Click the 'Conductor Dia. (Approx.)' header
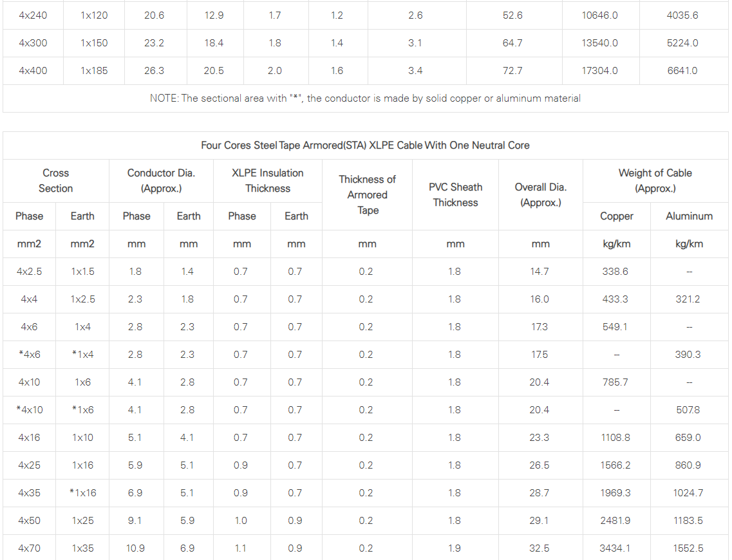Viewport: 732px width, 560px height. coord(161,181)
